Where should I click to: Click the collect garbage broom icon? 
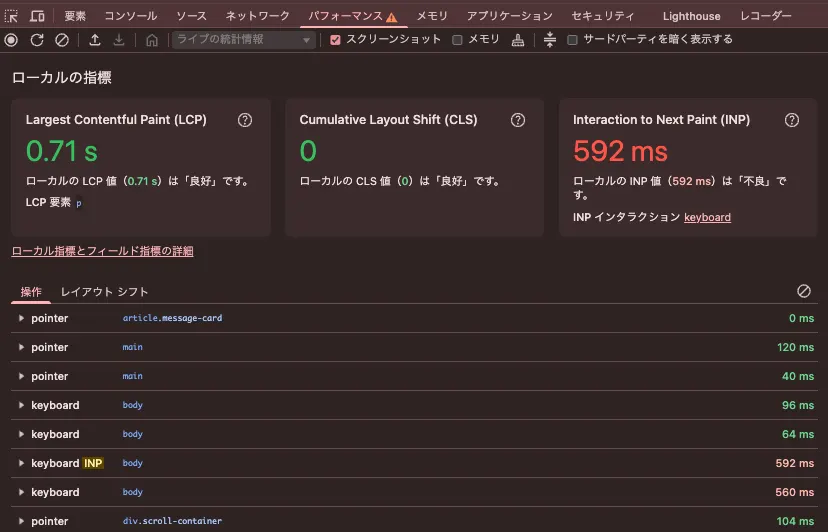(518, 40)
